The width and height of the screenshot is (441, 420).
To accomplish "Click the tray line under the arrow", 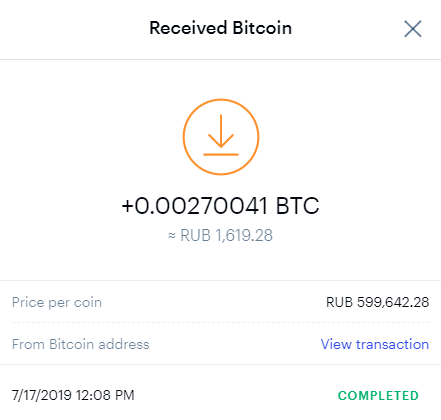I will point(221,155).
